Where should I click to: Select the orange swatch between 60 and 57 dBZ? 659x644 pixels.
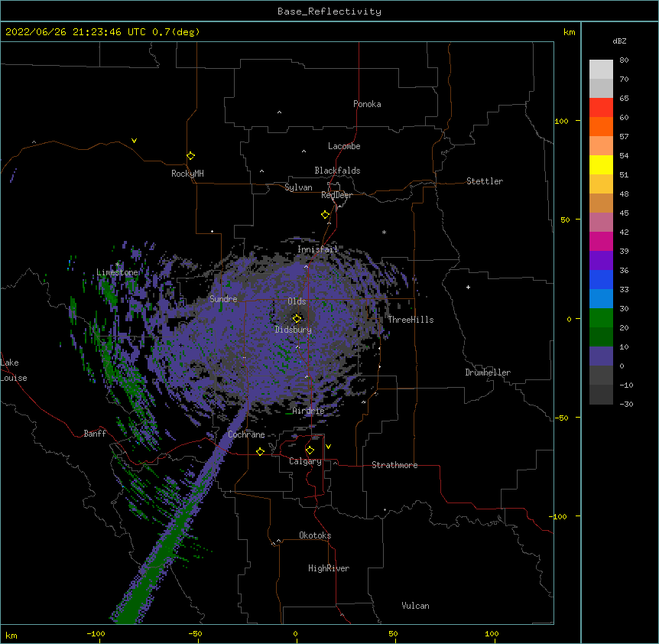pos(601,126)
